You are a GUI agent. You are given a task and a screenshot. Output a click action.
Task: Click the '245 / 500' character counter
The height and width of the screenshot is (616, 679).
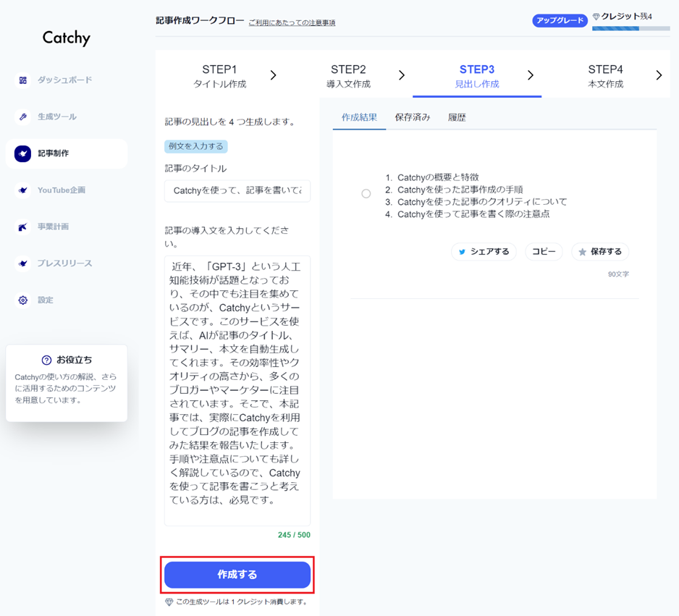click(294, 535)
